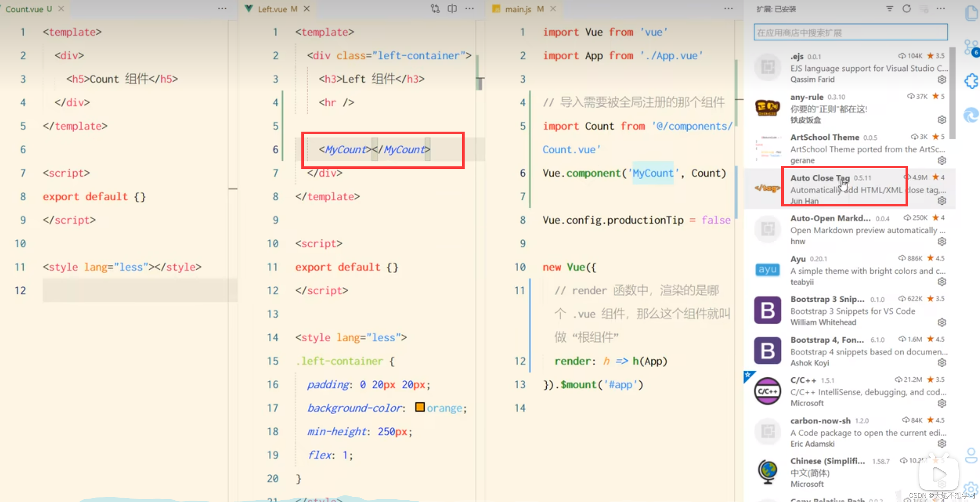Viewport: 980px width, 502px height.
Task: Click the 'background-color' property in Left.vue
Action: [355, 408]
